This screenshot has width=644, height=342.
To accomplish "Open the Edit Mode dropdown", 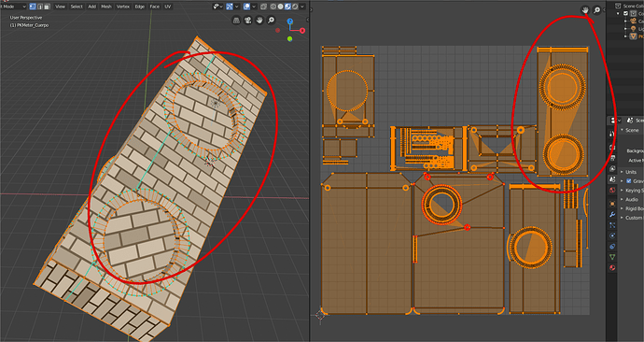I will 13,7.
